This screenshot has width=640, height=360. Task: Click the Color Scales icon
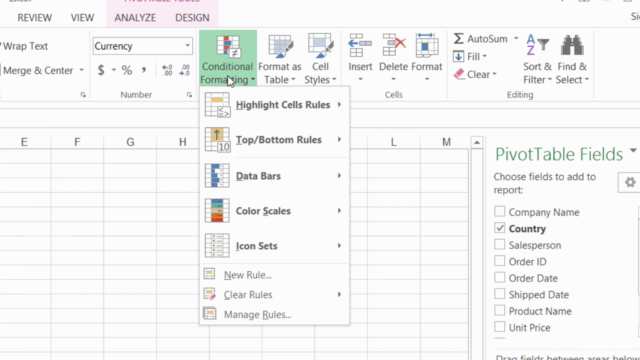217,211
